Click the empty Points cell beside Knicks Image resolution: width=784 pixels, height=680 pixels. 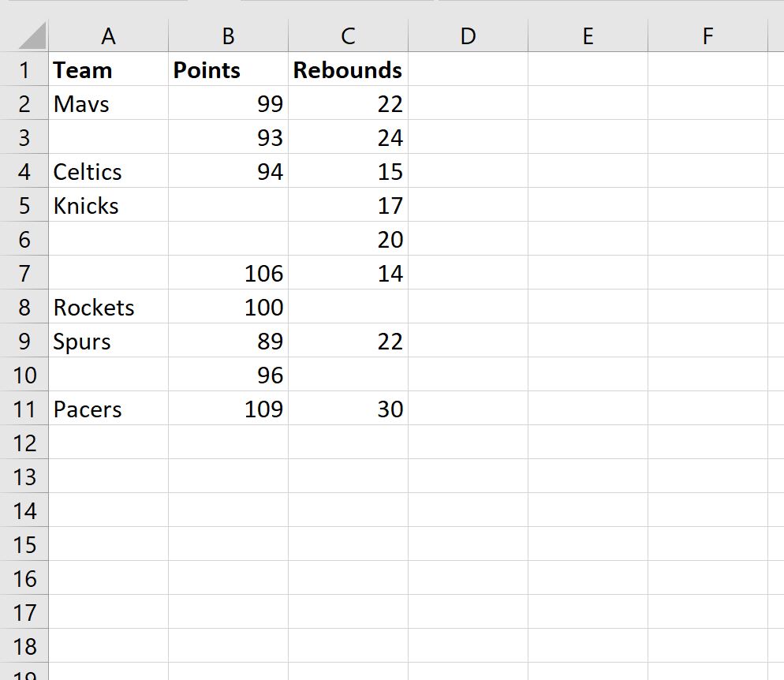pyautogui.click(x=228, y=206)
